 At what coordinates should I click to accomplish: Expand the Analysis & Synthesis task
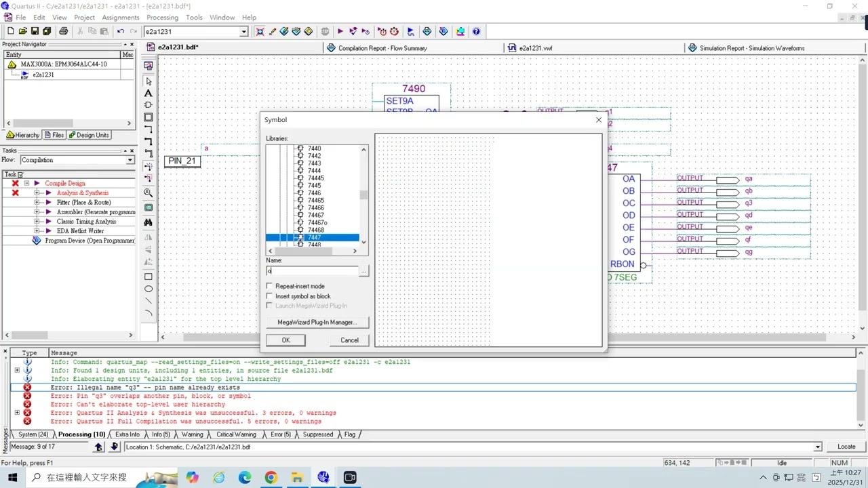coord(37,193)
